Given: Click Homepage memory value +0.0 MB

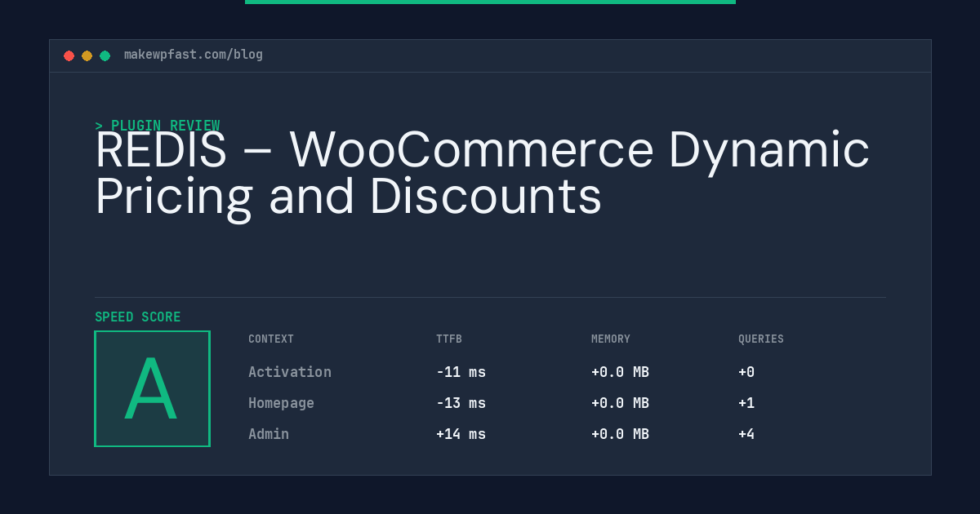Looking at the screenshot, I should [620, 403].
